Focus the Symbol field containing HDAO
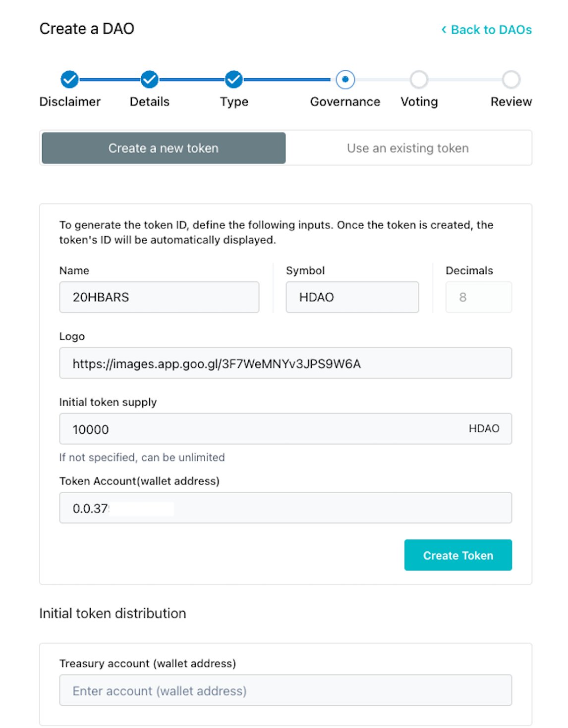The width and height of the screenshot is (568, 728). [x=352, y=297]
